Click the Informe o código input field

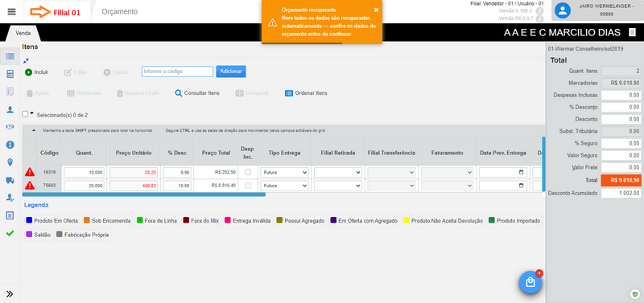tap(177, 72)
